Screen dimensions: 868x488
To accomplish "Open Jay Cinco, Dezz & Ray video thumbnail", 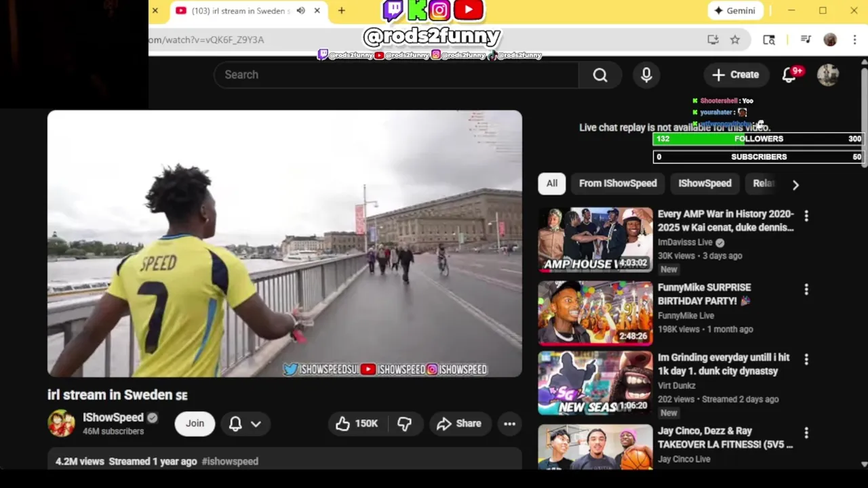I will [595, 447].
